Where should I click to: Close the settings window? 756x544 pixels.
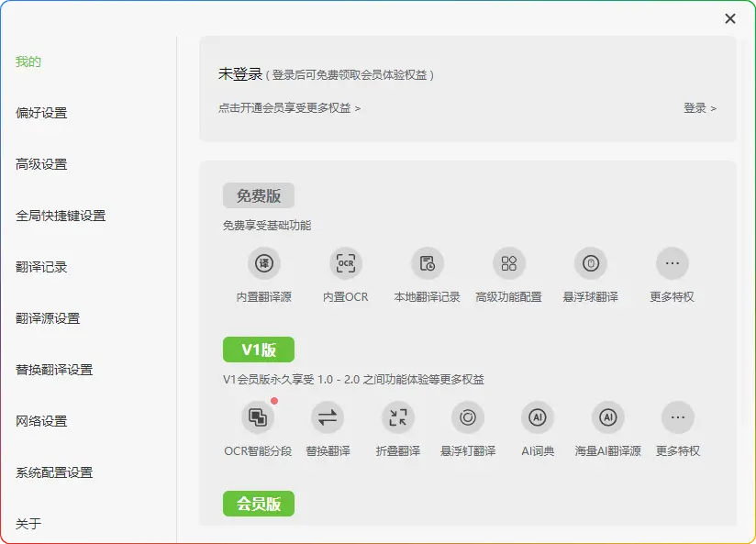730,18
